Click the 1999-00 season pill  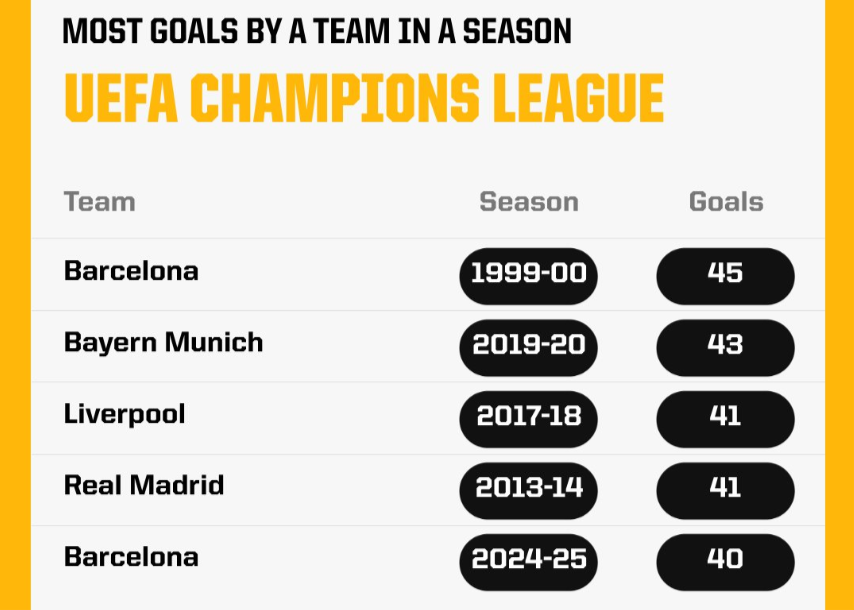tap(528, 276)
